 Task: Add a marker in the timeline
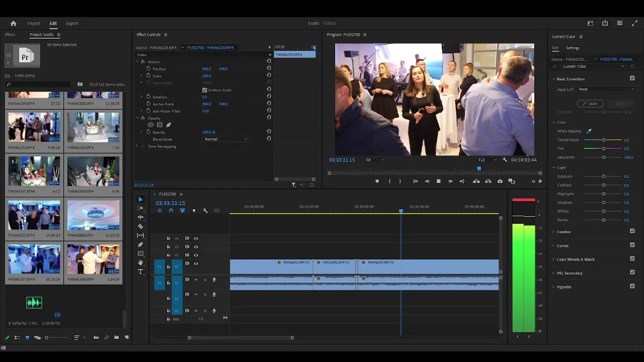194,211
